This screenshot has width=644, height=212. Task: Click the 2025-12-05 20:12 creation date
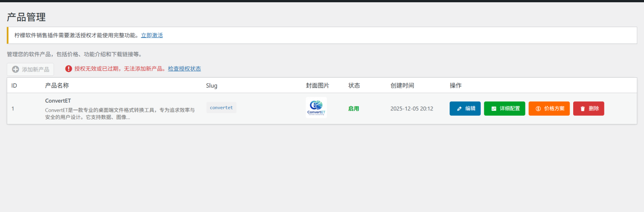(x=412, y=108)
